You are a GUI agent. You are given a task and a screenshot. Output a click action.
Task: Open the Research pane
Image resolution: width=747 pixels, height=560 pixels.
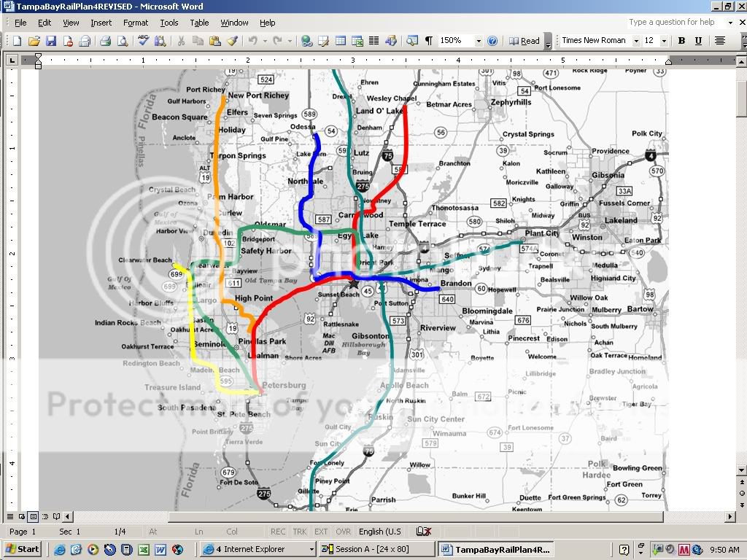pos(160,41)
